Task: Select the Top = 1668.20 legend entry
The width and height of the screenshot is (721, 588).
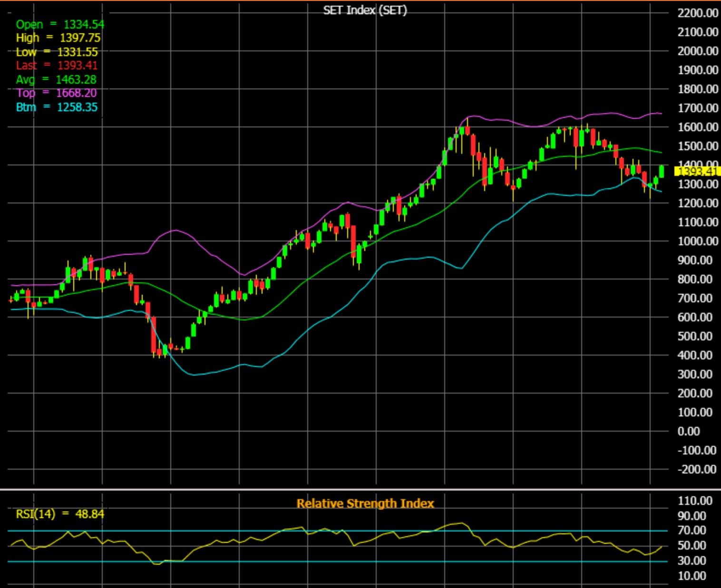Action: point(56,93)
